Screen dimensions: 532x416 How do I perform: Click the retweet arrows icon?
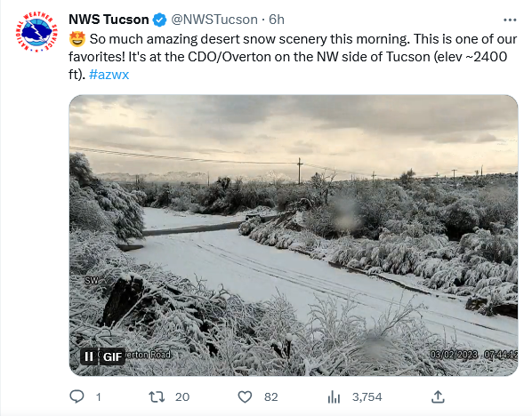[x=157, y=396]
